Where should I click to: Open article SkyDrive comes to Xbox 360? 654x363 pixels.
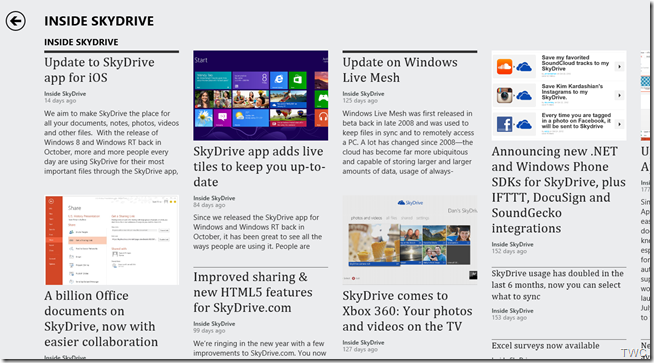(x=407, y=311)
